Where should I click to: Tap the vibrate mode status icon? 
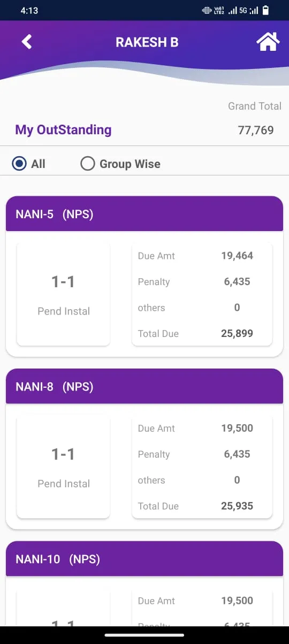pos(207,10)
